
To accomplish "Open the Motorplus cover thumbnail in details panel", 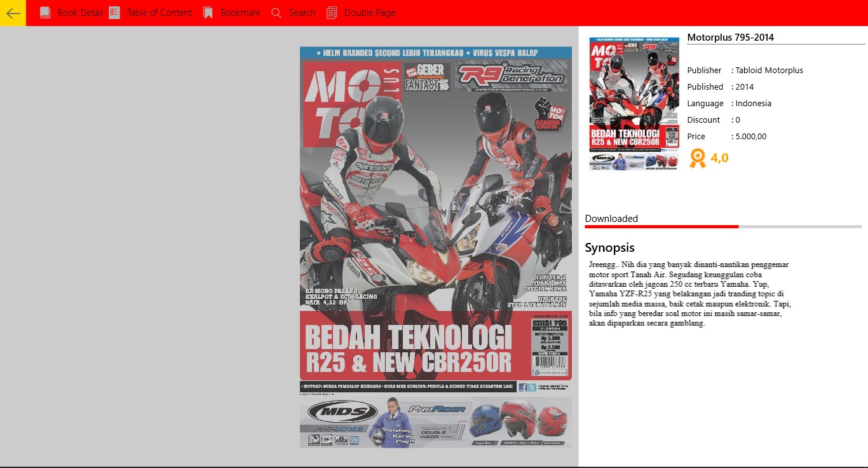I will (634, 104).
